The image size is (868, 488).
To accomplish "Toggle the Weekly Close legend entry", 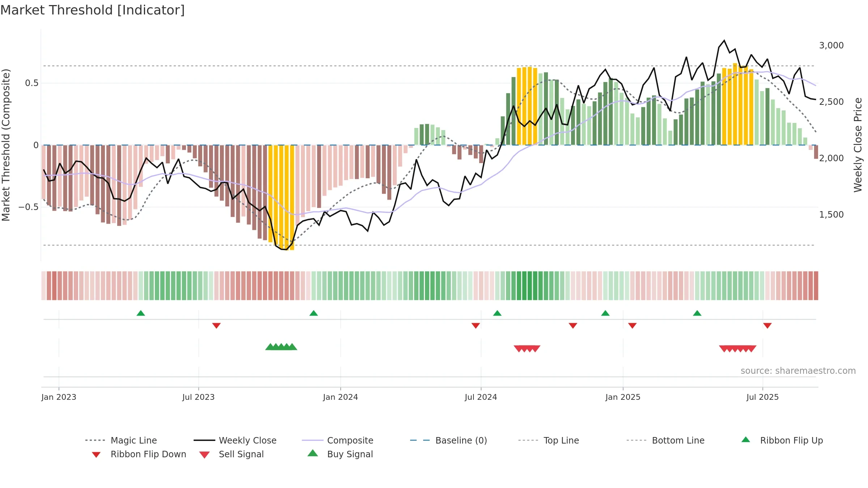I will click(x=235, y=440).
